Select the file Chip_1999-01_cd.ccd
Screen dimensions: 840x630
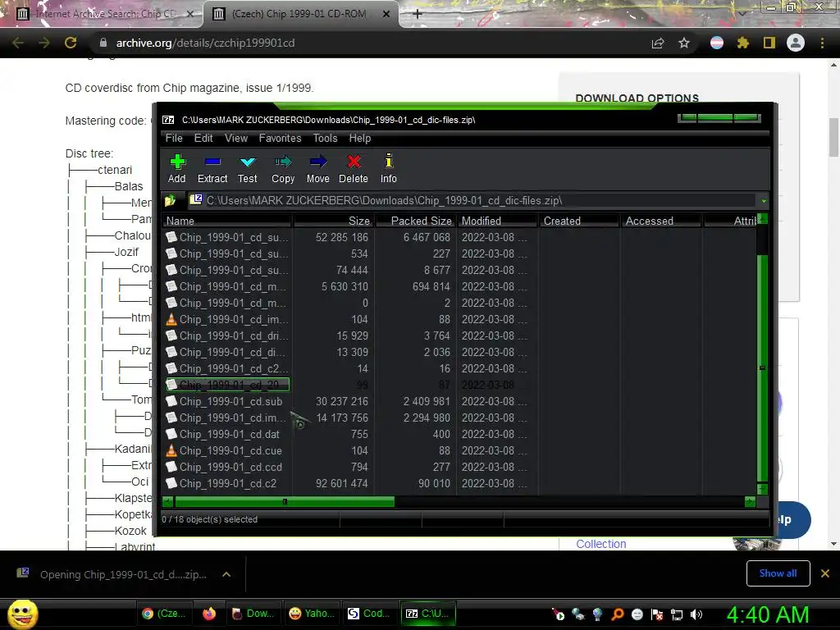[x=231, y=467]
